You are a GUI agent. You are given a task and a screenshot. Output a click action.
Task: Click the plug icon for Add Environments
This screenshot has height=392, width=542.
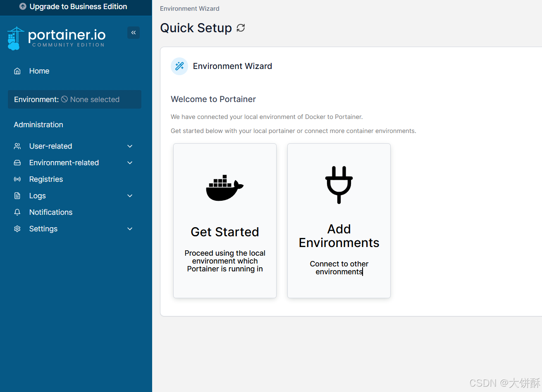339,185
